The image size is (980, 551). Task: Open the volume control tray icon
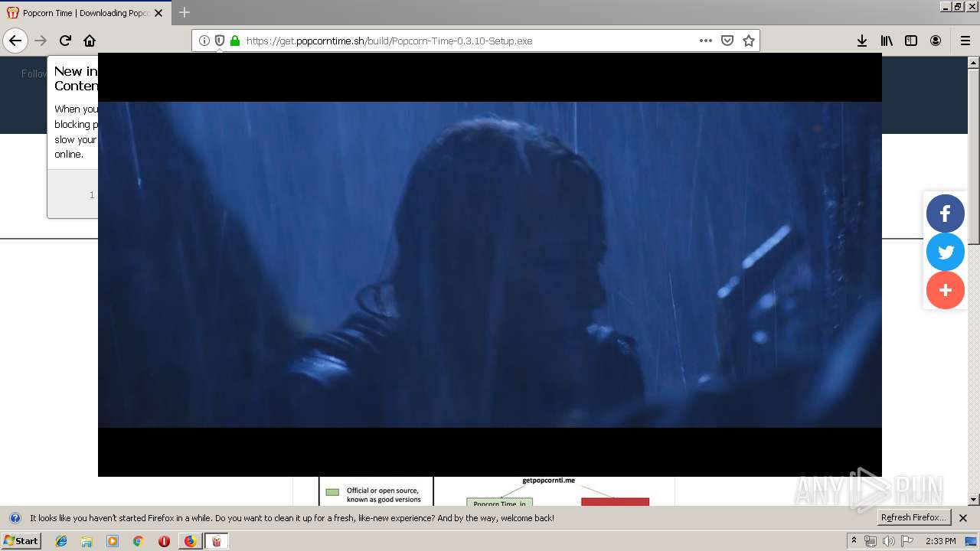889,541
